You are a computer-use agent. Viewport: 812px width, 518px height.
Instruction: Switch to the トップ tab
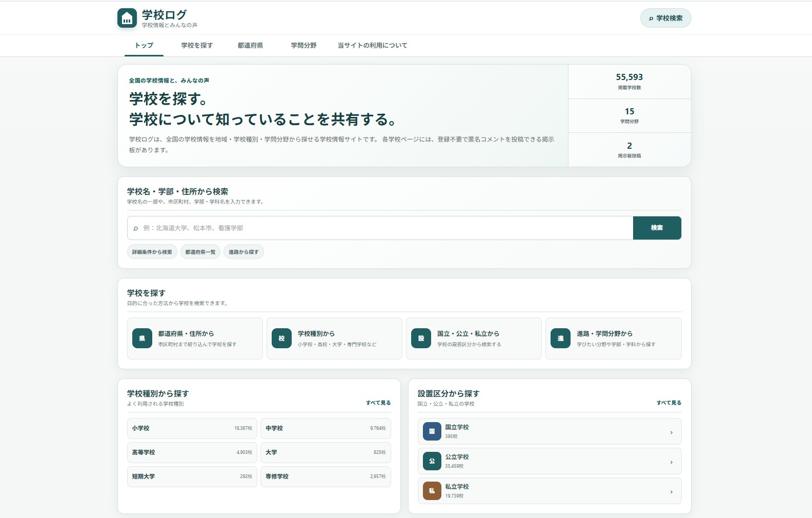[x=144, y=46]
